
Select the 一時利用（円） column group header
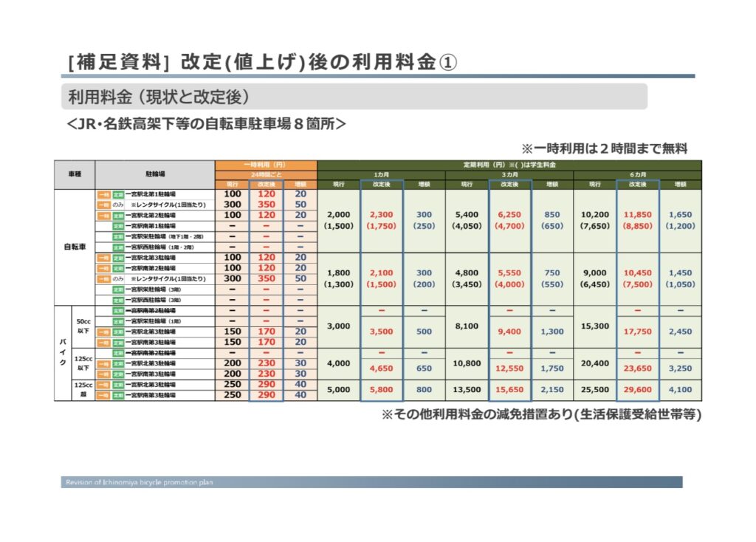click(x=265, y=165)
